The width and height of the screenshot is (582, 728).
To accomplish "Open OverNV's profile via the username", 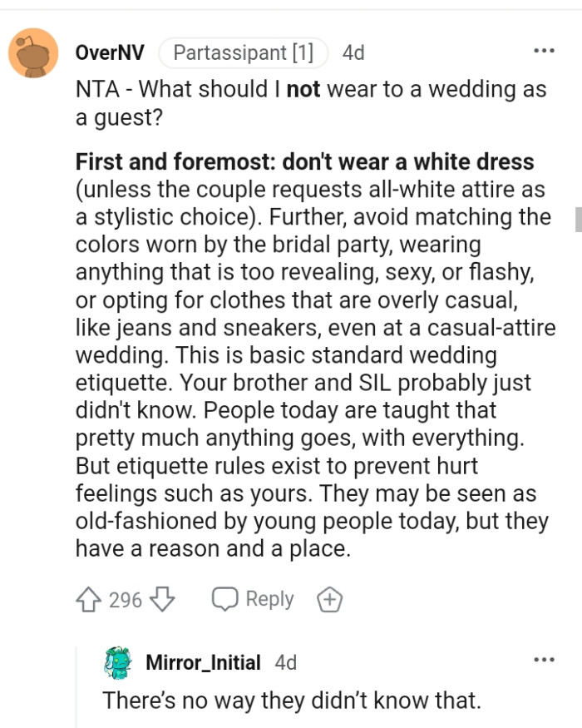I will click(104, 52).
